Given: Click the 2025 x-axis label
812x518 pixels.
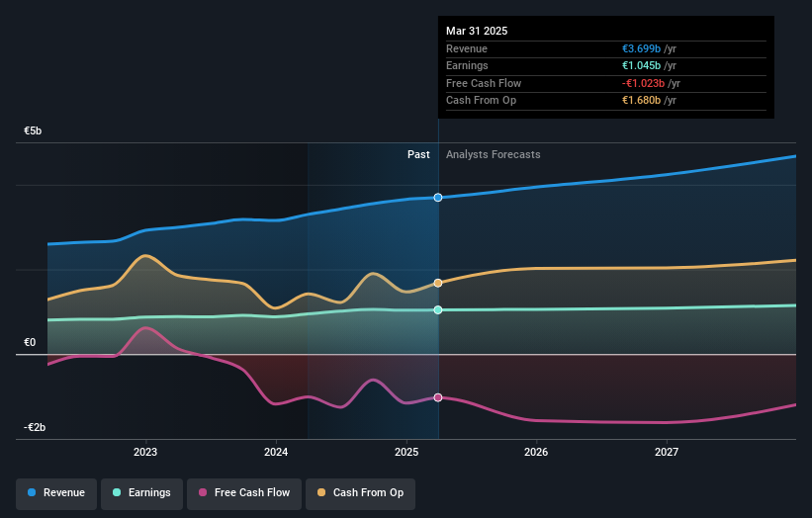Looking at the screenshot, I should pyautogui.click(x=406, y=452).
